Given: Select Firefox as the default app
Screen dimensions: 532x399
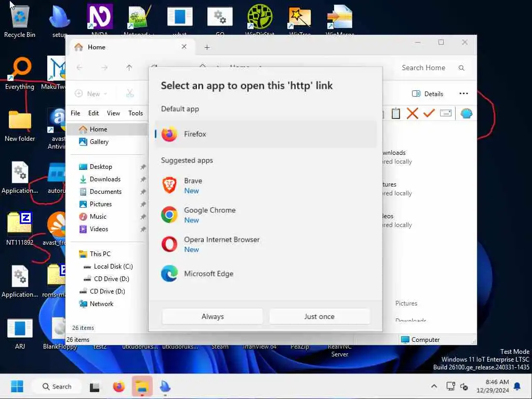Looking at the screenshot, I should pyautogui.click(x=265, y=134).
